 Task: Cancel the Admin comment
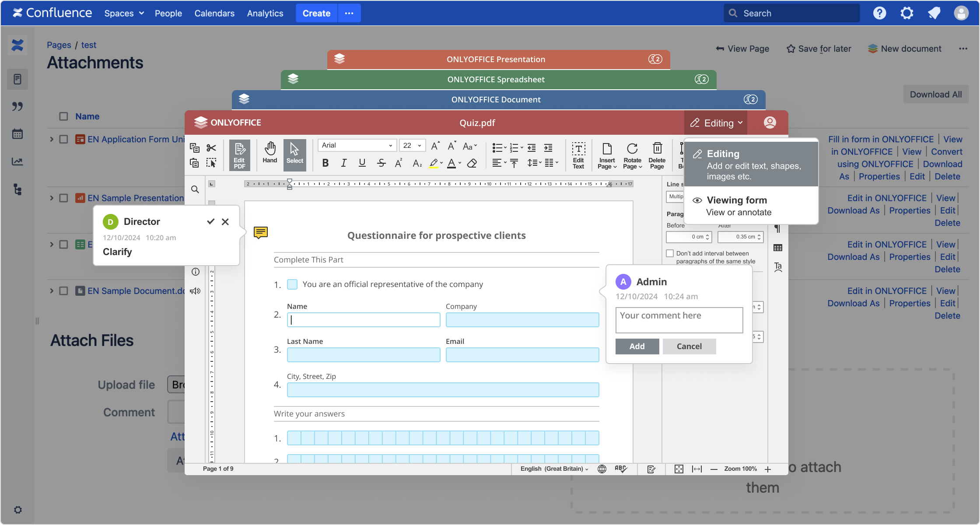(x=689, y=346)
